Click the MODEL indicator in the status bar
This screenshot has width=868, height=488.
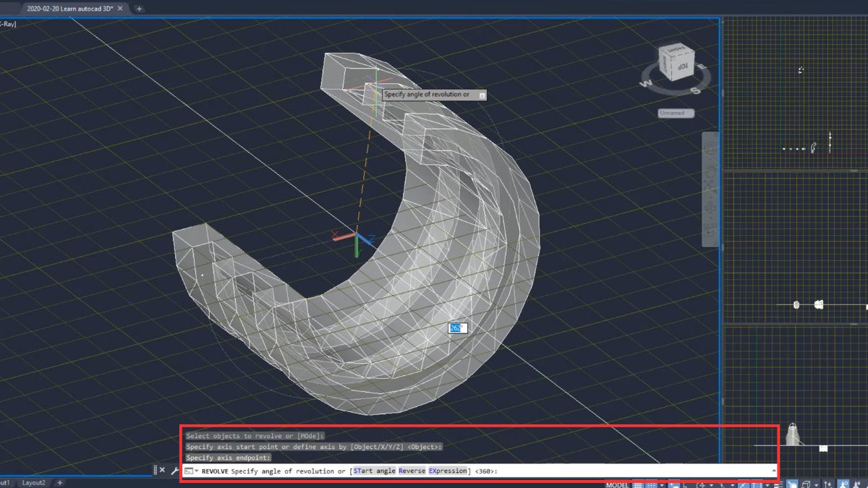click(x=619, y=483)
